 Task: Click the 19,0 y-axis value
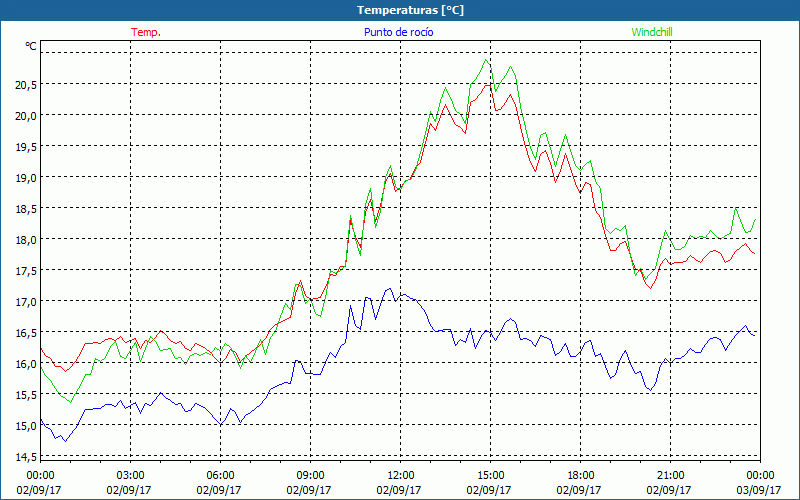pos(26,178)
